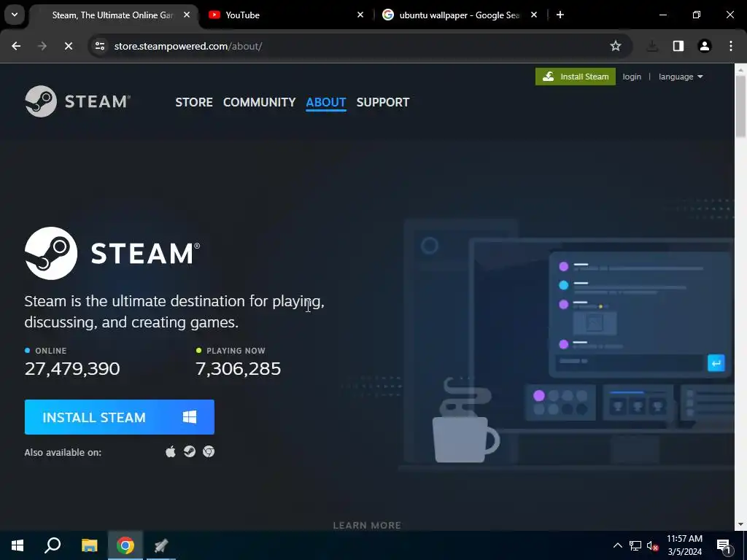This screenshot has width=747, height=560.
Task: Switch to the ubuntu wallpaper Google Search tab
Action: pyautogui.click(x=460, y=15)
